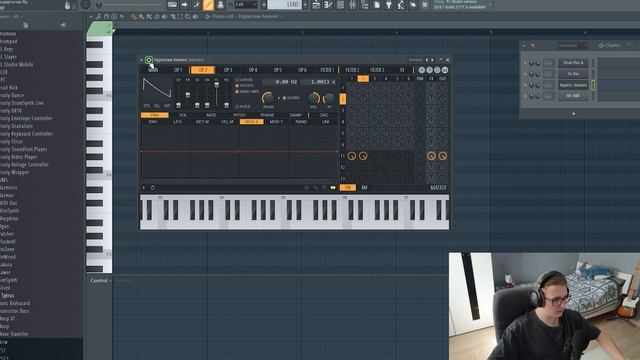This screenshot has height=360, width=640.
Task: Mute the first channel in channel rack
Action: [525, 63]
